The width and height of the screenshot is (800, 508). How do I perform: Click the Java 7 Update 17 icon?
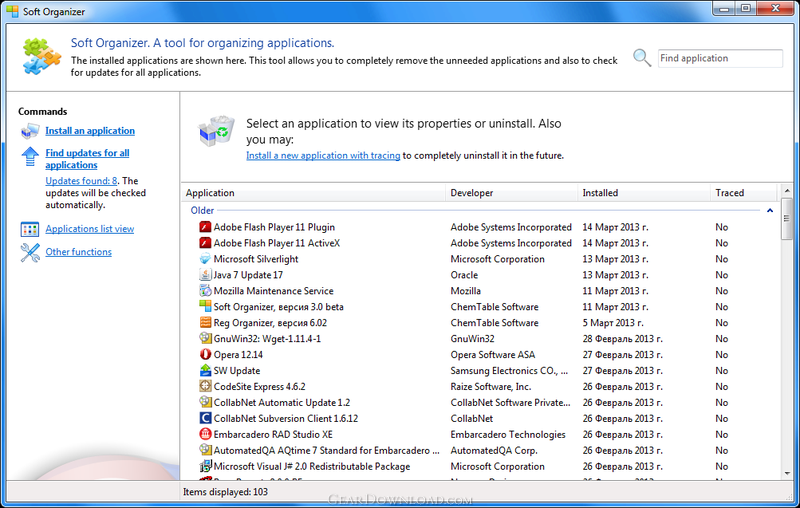[x=205, y=275]
